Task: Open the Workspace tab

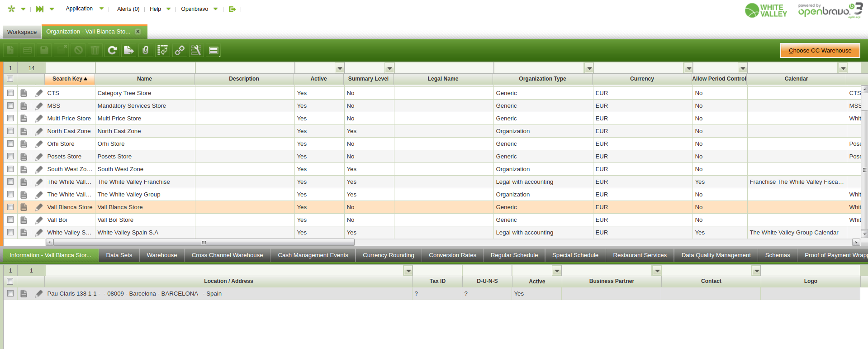Action: click(22, 32)
